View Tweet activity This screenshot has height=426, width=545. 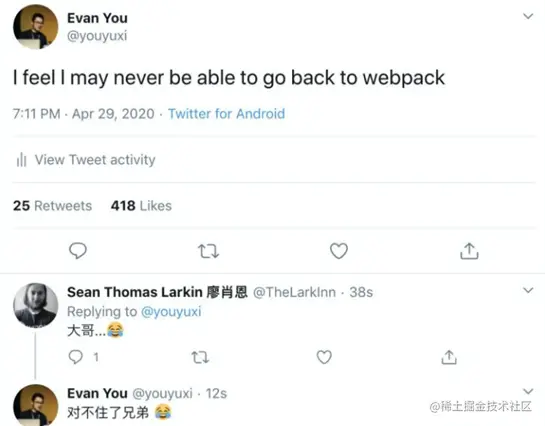[95, 160]
